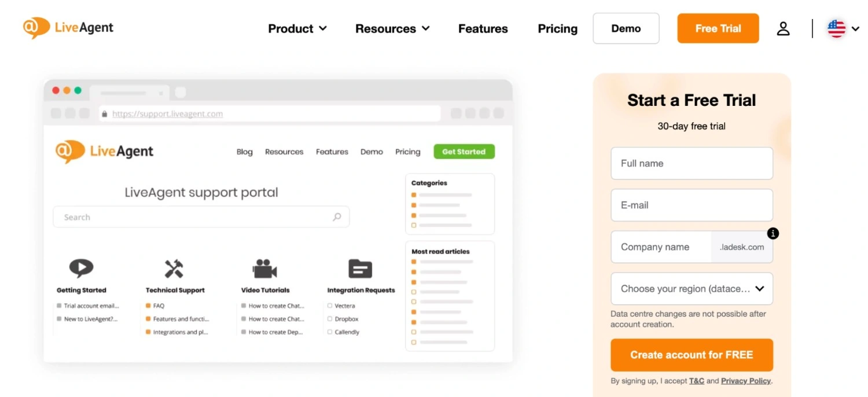
Task: Open the Choose your region dropdown
Action: 692,289
